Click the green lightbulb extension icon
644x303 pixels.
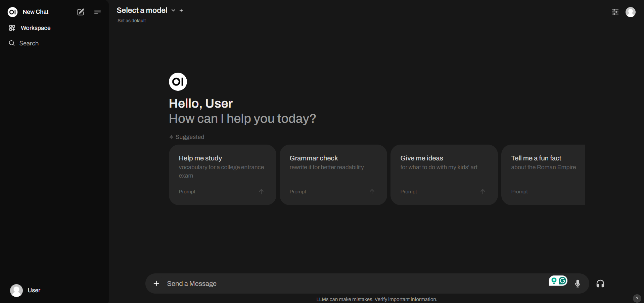tap(554, 280)
